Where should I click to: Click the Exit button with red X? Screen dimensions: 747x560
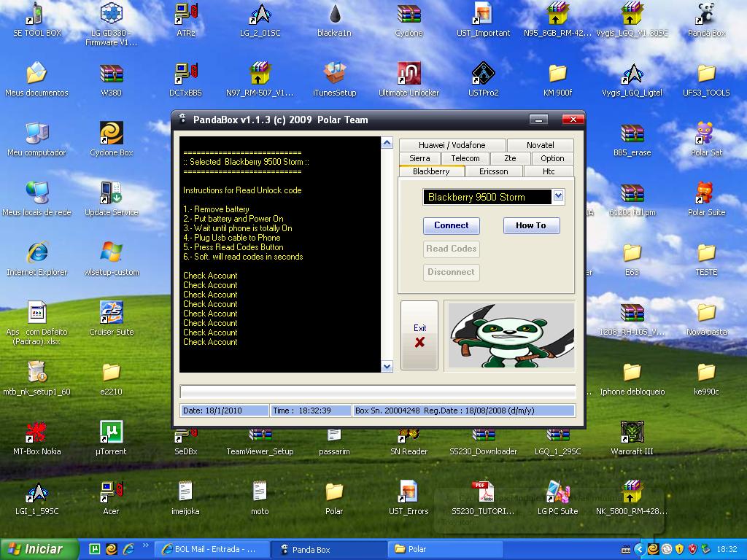point(419,335)
